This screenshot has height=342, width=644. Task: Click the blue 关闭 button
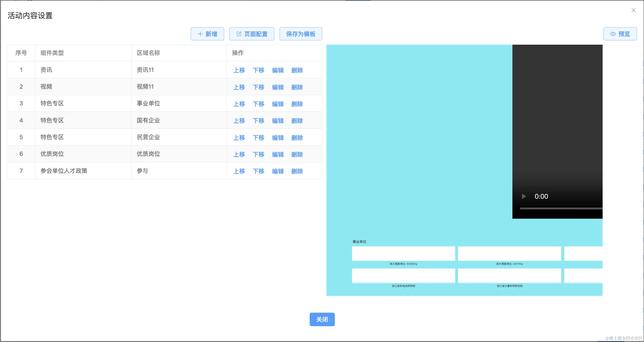(322, 319)
